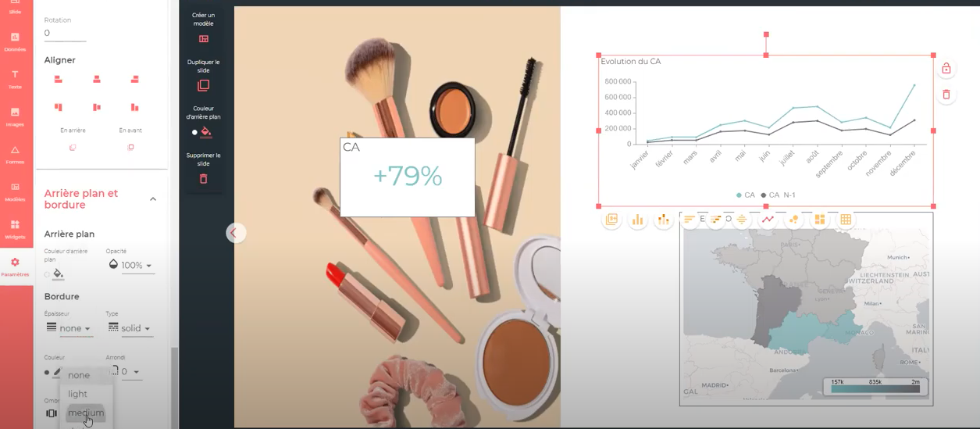Click the Rotation input field
980x429 pixels.
pyautogui.click(x=65, y=34)
